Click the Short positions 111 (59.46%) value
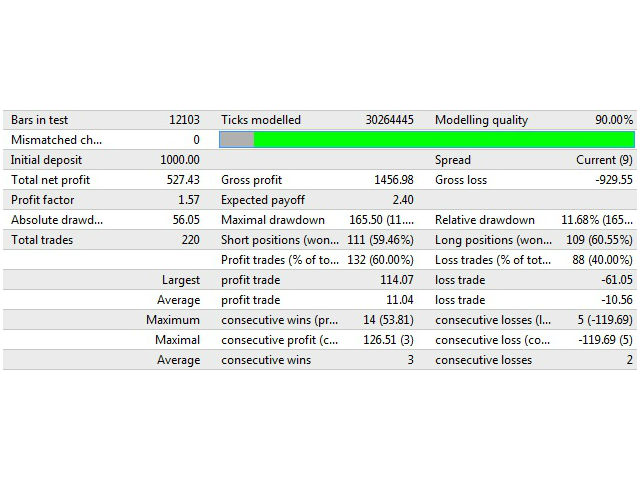The image size is (640, 480). (x=380, y=240)
